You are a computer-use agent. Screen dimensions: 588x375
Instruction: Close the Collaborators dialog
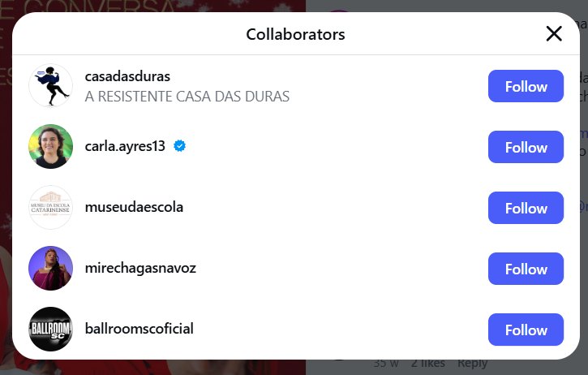click(554, 34)
